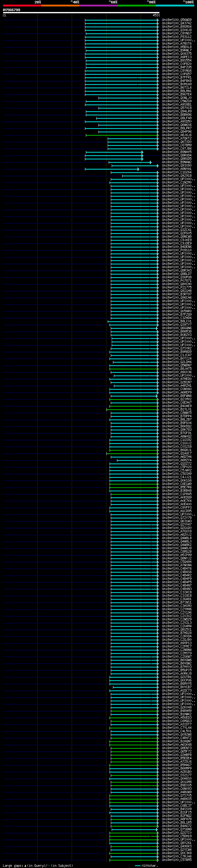Select label UniRef100_A9NYA1
This screenshot has width=197, height=868.
tap(176, 169)
